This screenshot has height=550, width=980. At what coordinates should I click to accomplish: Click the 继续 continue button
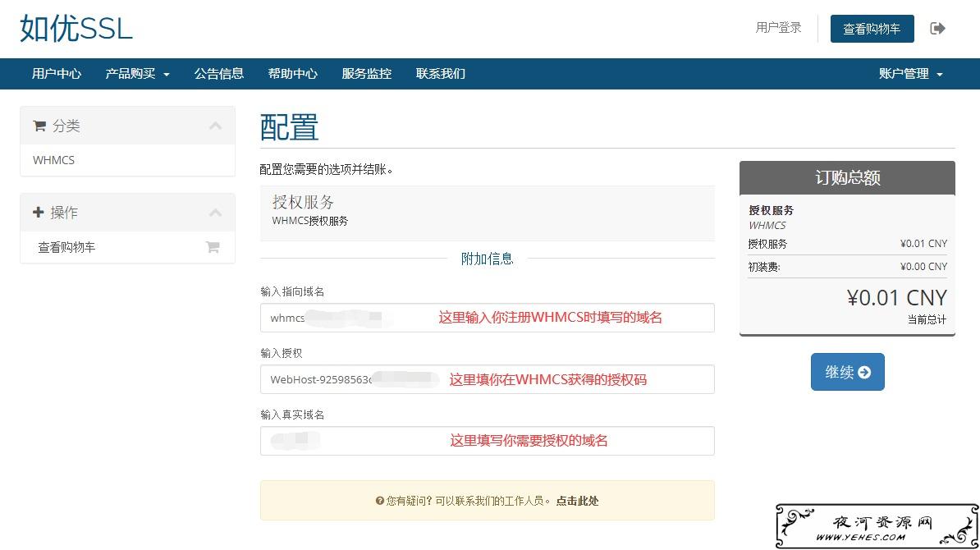pos(848,372)
